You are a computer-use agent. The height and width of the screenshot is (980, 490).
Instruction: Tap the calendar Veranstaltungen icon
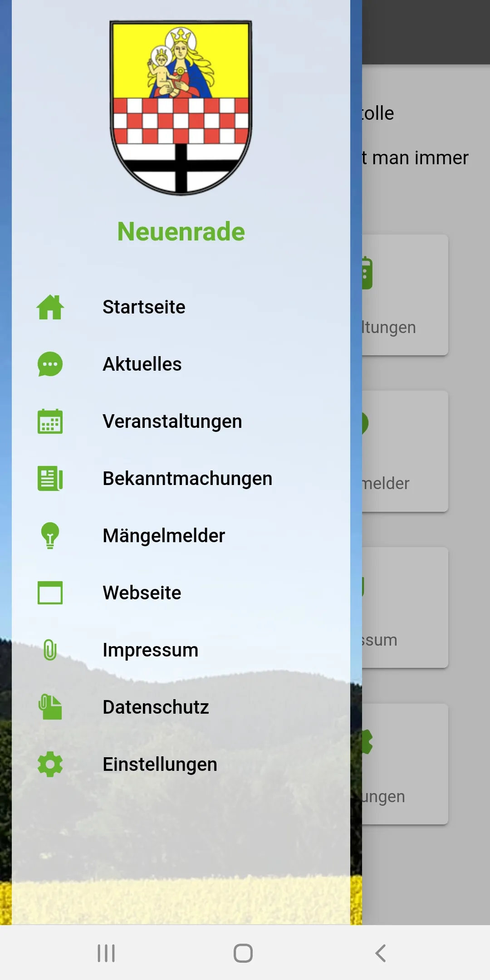click(50, 421)
